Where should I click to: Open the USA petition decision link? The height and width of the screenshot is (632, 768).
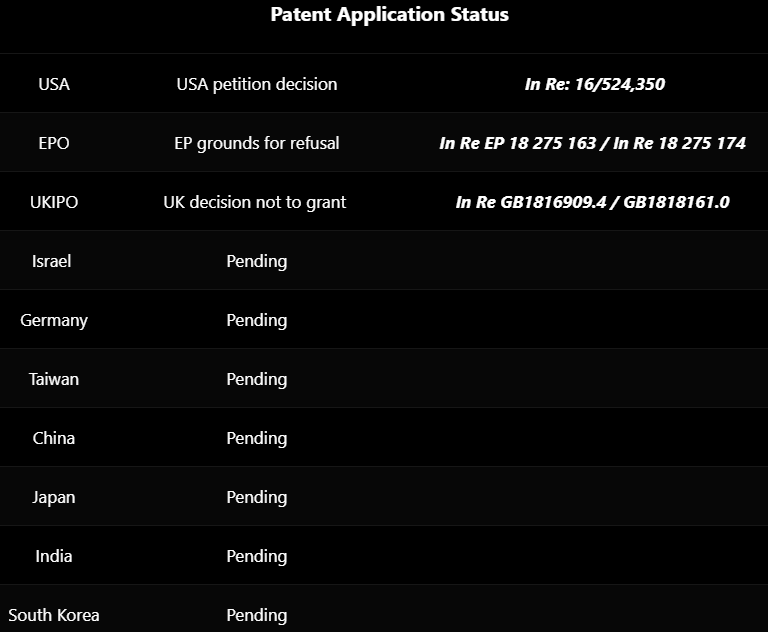pos(257,84)
